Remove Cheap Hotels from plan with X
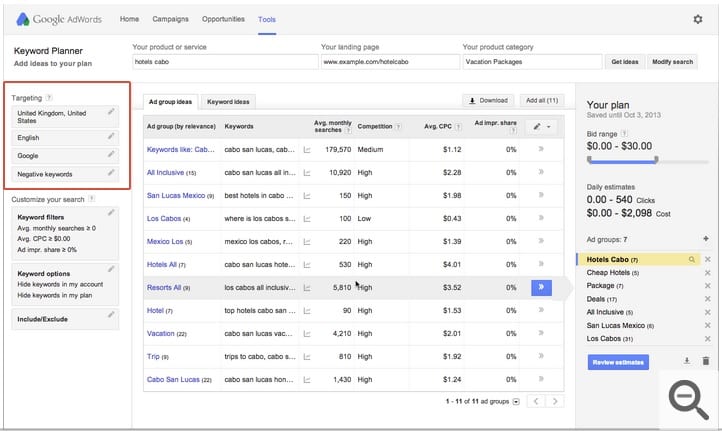722x434 pixels. point(708,273)
